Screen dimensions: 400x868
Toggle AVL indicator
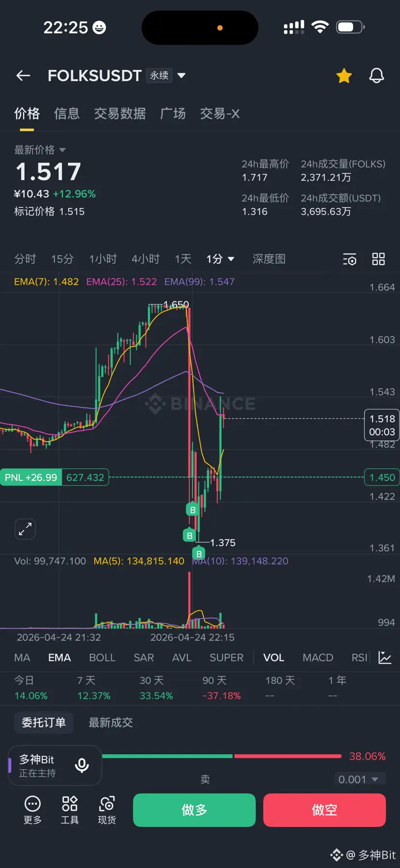[x=182, y=658]
